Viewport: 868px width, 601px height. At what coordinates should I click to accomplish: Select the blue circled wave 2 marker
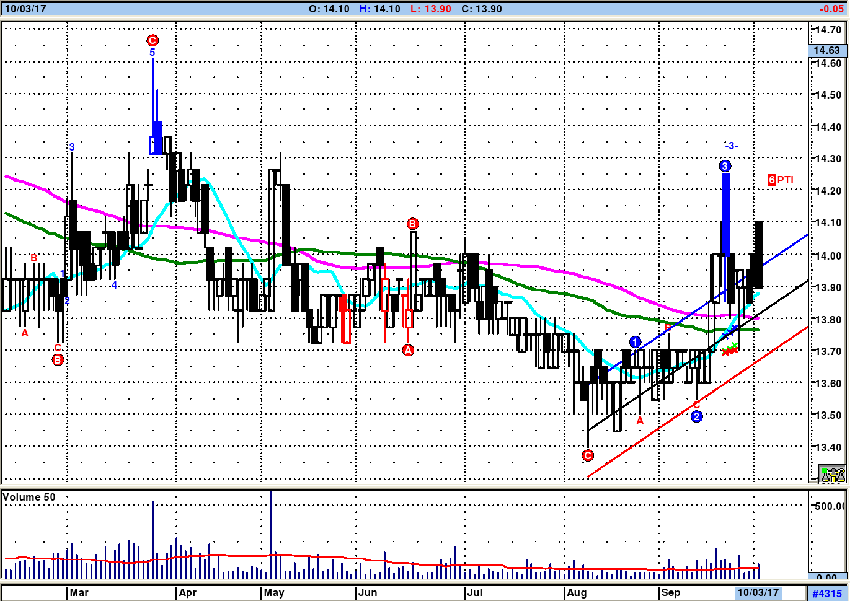696,416
